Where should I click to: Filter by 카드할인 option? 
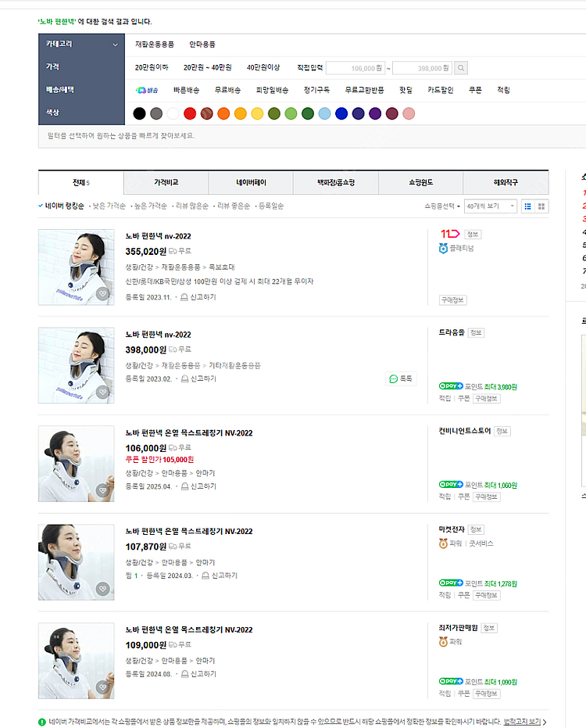(x=441, y=90)
